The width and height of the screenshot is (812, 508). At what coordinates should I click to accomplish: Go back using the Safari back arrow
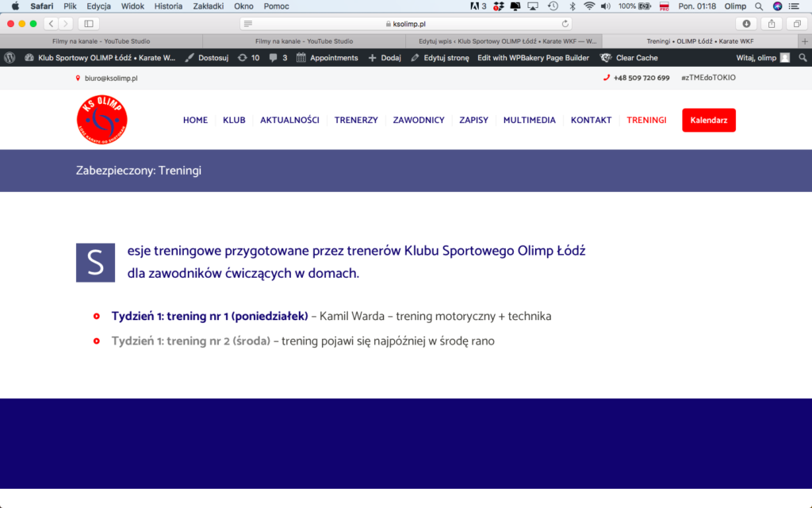(51, 24)
